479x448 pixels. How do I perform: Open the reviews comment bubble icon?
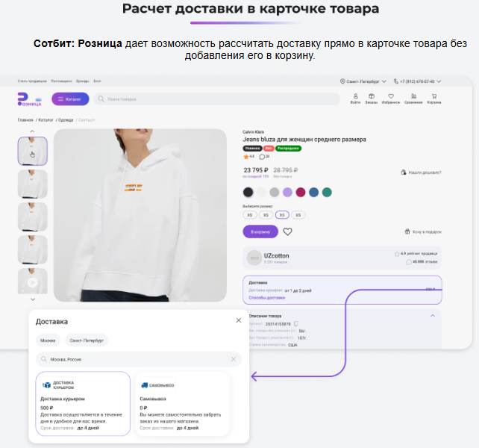coord(262,157)
